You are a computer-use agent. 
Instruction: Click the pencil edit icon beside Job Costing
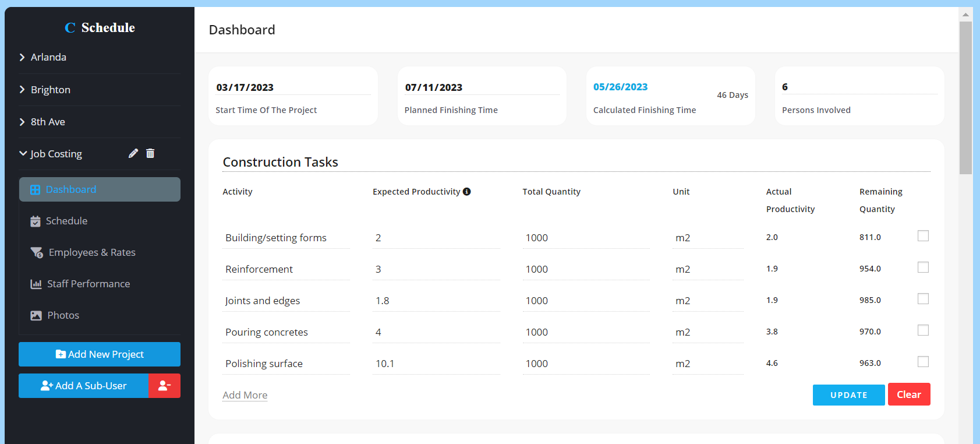pyautogui.click(x=133, y=153)
